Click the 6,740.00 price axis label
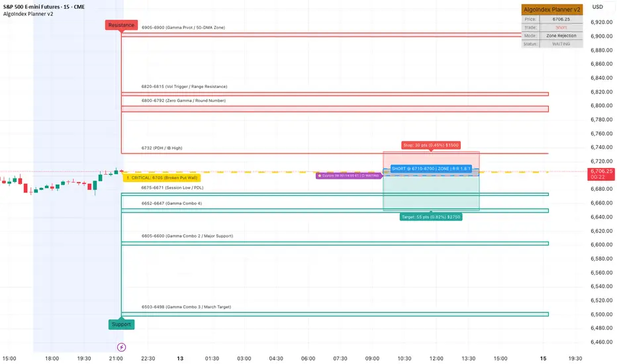 (601, 147)
